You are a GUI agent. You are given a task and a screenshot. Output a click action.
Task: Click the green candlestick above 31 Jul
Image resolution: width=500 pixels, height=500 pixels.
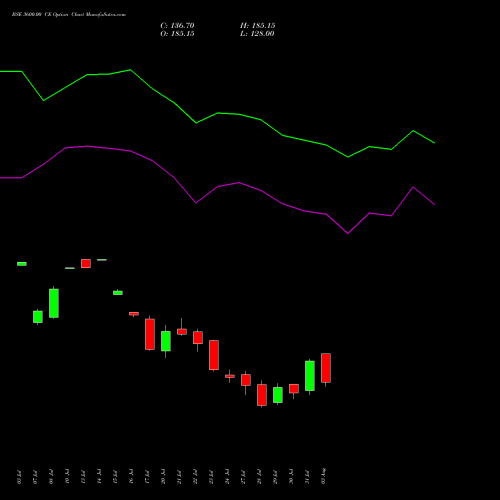[x=310, y=376]
